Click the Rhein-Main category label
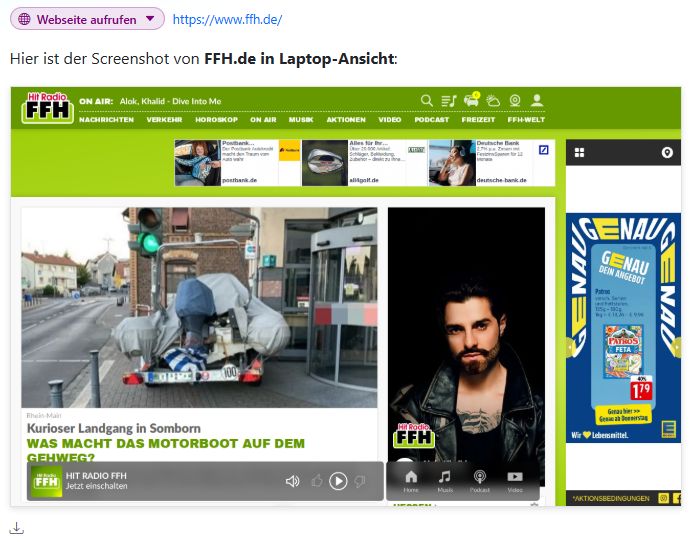 point(44,415)
